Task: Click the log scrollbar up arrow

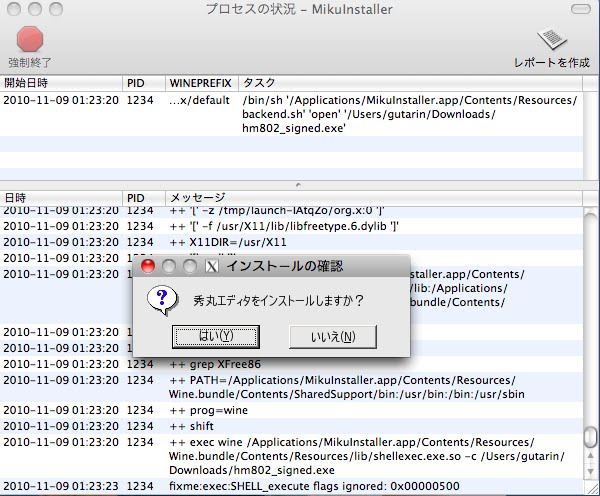Action: [591, 455]
